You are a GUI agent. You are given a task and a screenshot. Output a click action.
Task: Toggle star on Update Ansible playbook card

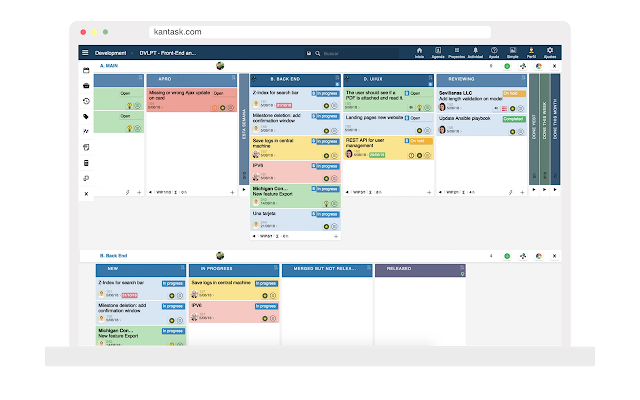[512, 131]
